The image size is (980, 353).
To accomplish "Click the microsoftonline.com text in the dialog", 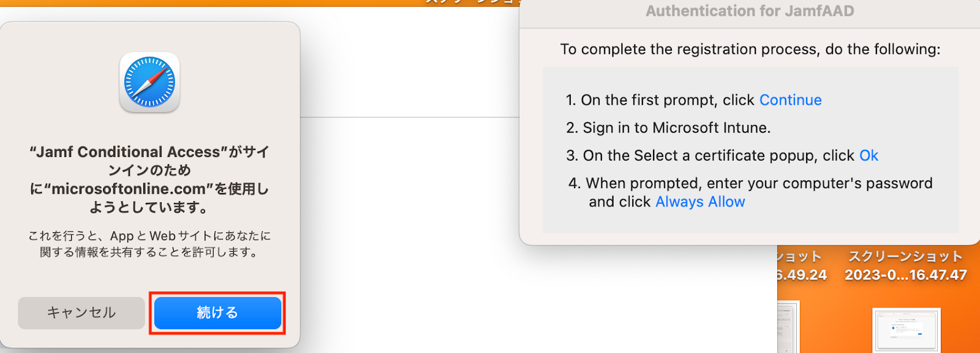I will (x=129, y=189).
